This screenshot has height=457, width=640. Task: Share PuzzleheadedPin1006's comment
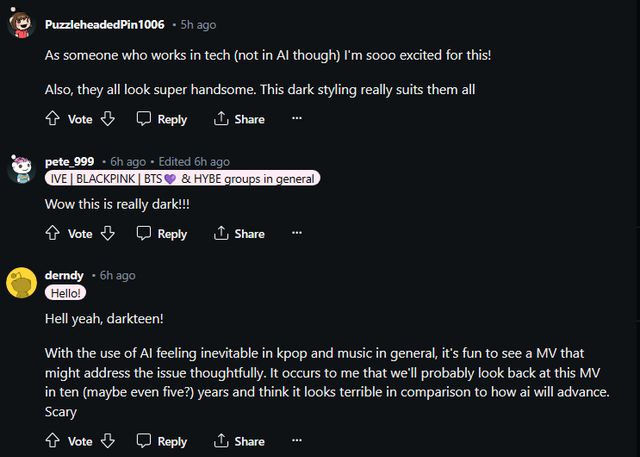click(x=239, y=119)
